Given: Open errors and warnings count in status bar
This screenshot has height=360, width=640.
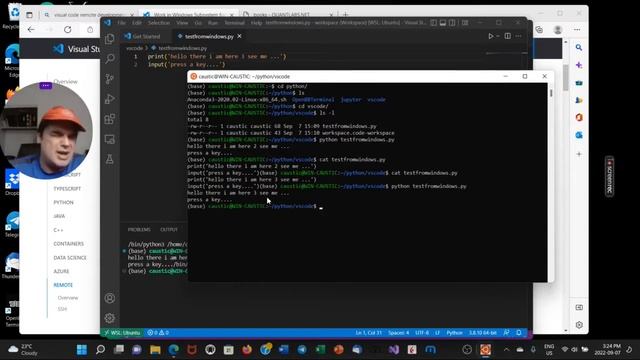Looking at the screenshot, I should 158,333.
